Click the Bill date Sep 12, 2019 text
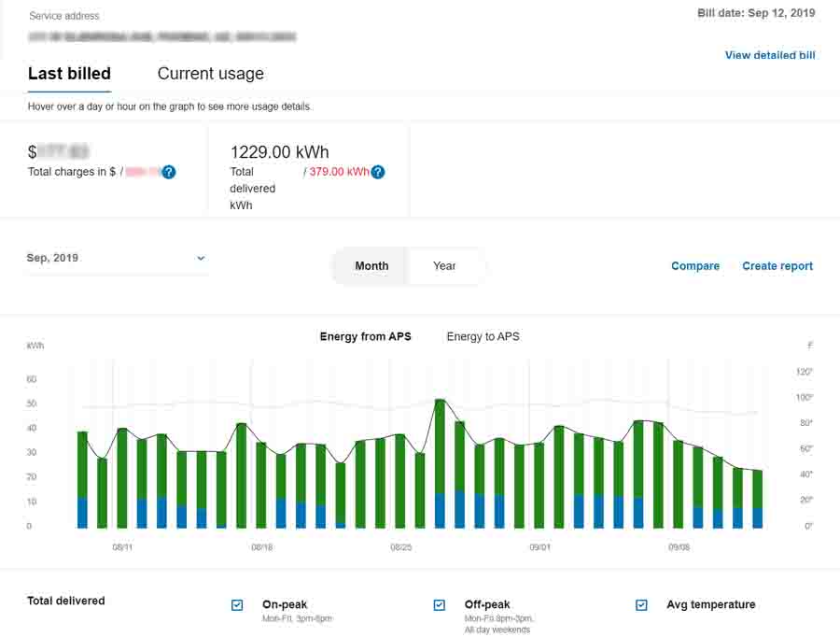 756,13
